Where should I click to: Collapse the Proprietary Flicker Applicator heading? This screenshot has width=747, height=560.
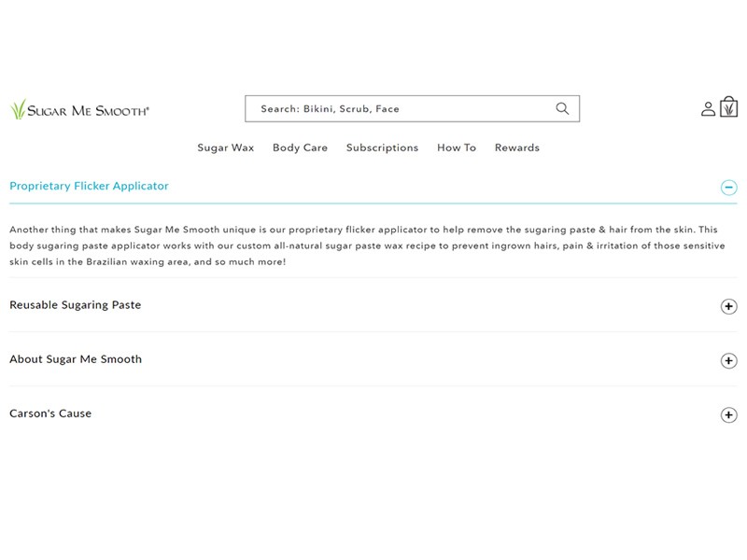tap(90, 186)
